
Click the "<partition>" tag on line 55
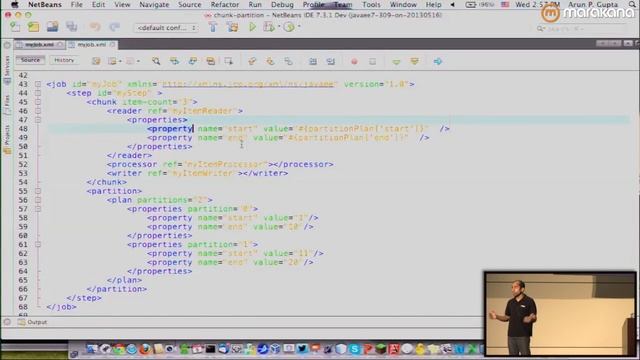click(114, 191)
